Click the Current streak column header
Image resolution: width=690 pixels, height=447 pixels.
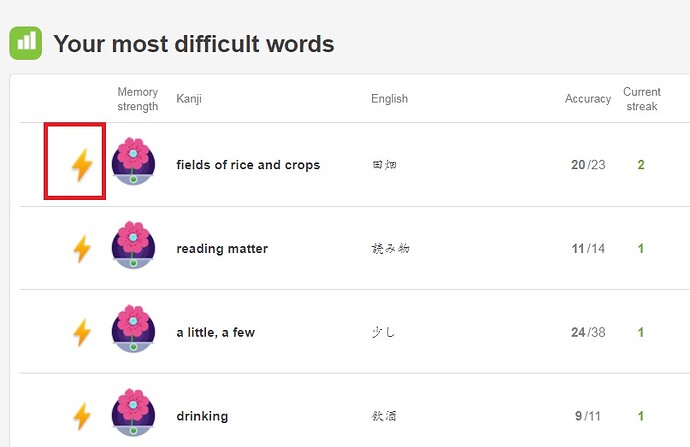642,99
